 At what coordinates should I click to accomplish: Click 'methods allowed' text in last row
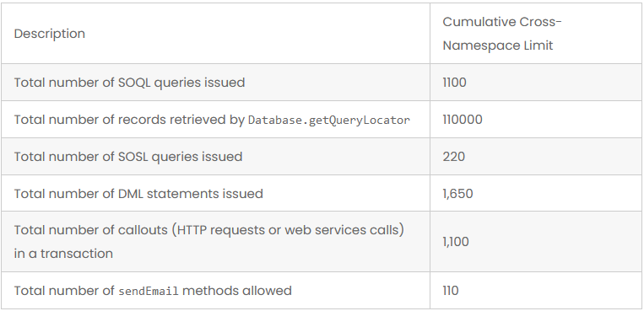click(x=237, y=291)
